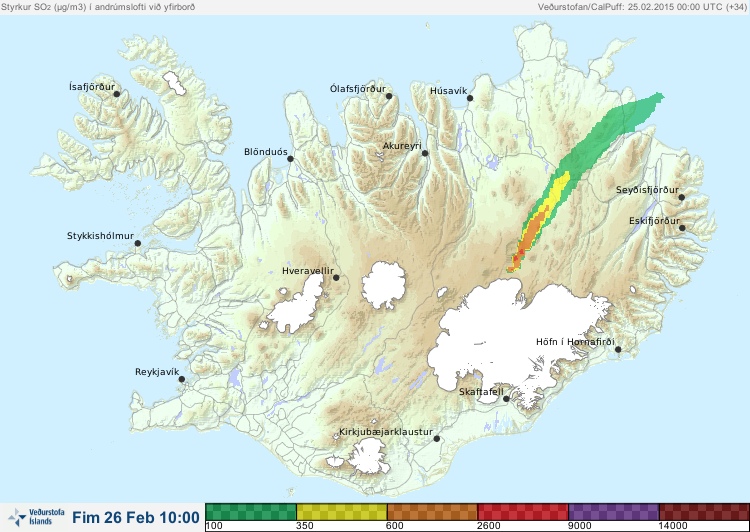Click the yellow SO2 plume band
Screen dimensions: 750x532
point(558,192)
